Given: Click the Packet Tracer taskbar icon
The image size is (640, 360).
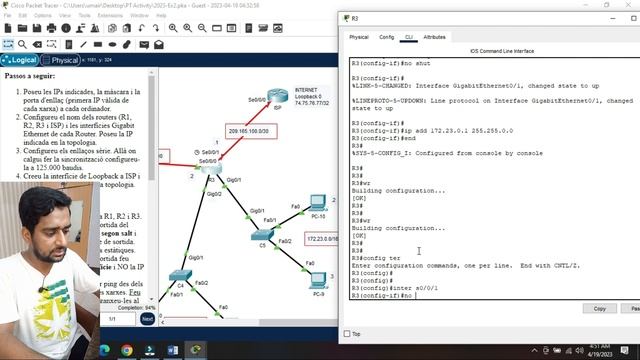Looking at the screenshot, I should (x=196, y=350).
